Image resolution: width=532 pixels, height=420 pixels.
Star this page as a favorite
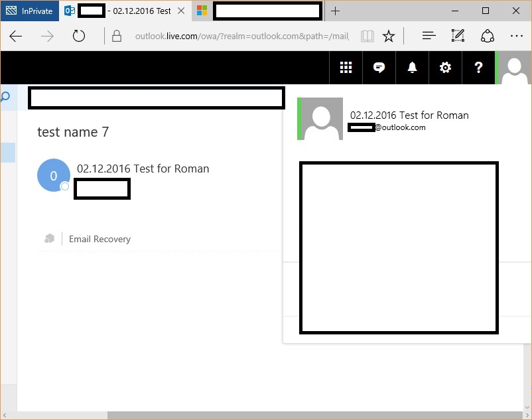[x=389, y=36]
